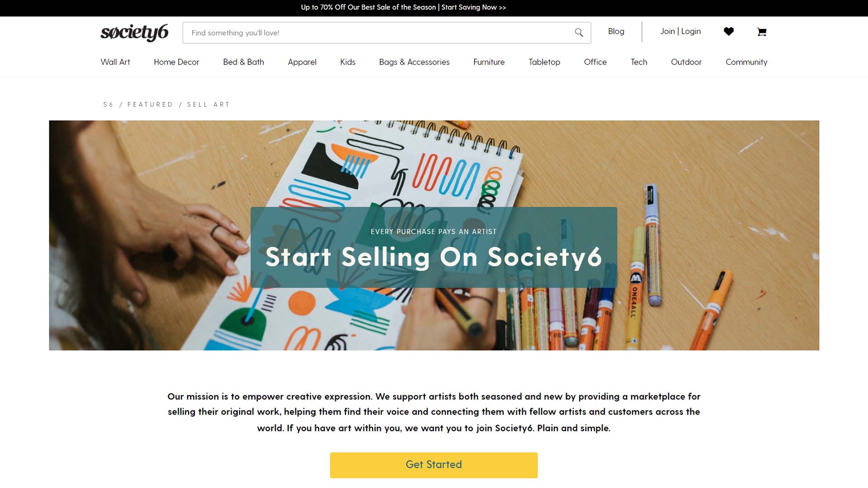This screenshot has width=868, height=488.
Task: Click the search magnifier icon
Action: pyautogui.click(x=579, y=32)
